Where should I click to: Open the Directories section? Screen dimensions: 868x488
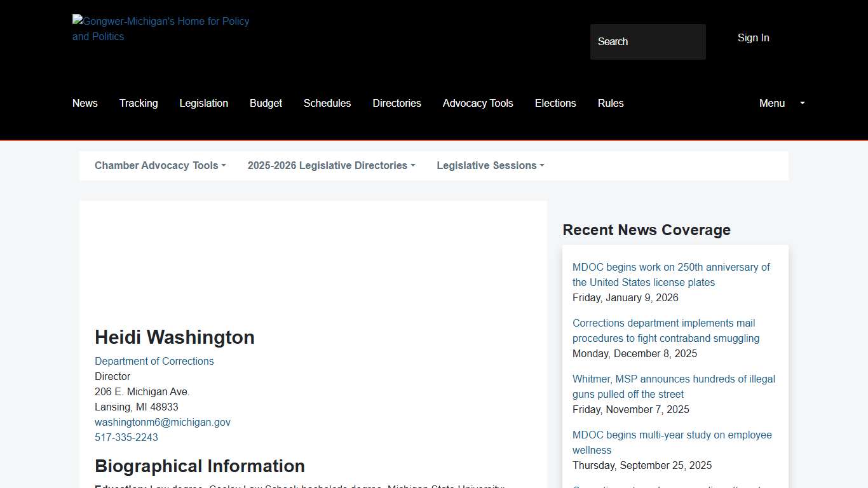coord(397,103)
